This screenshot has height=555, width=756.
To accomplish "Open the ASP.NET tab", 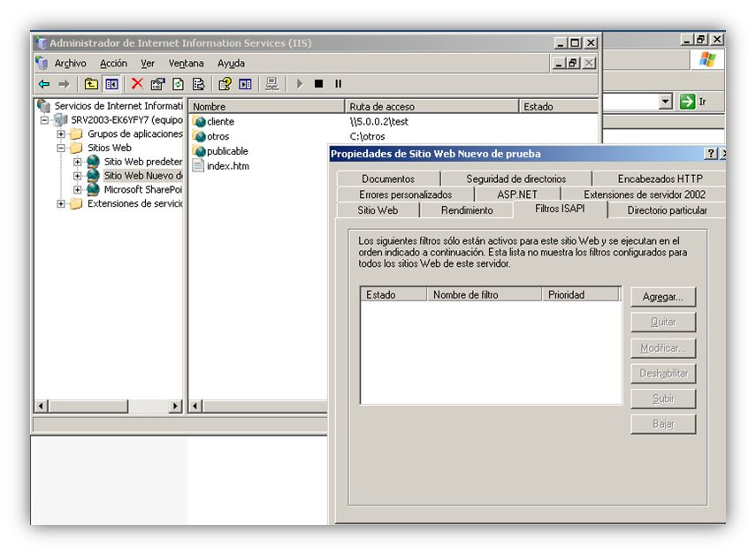I will coord(517,194).
